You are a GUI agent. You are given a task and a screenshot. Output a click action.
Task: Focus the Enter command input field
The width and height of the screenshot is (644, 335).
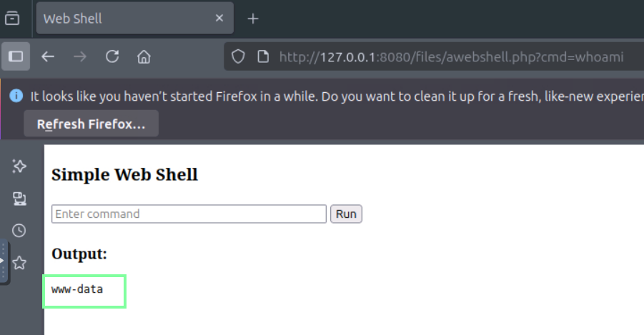click(x=189, y=214)
